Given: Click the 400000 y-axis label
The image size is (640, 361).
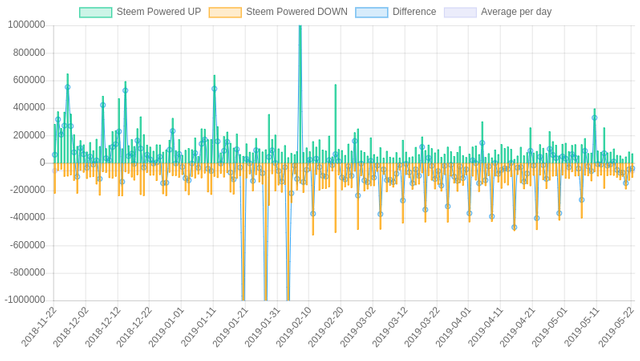Looking at the screenshot, I should pyautogui.click(x=29, y=107).
